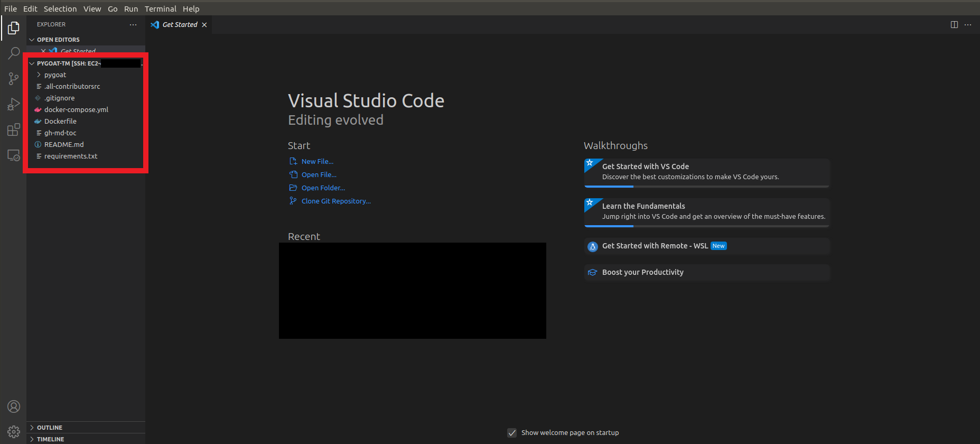
Task: Open requirements.txt file
Action: [x=71, y=156]
